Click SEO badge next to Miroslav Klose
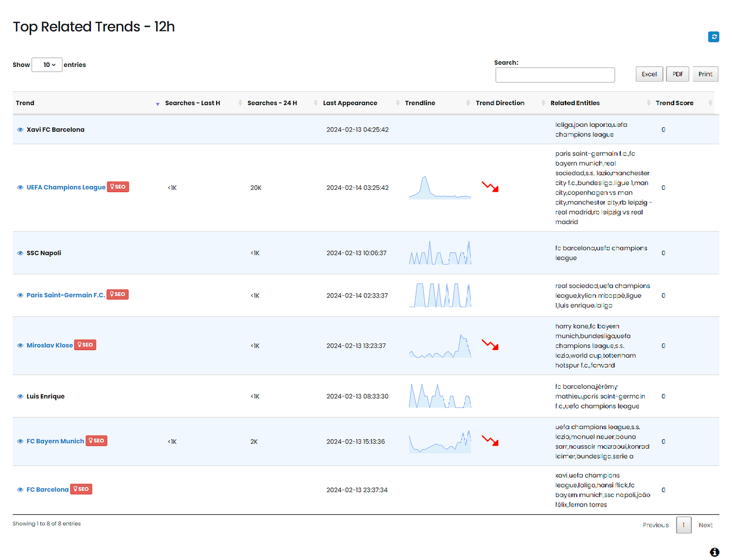The image size is (733, 560). (85, 345)
